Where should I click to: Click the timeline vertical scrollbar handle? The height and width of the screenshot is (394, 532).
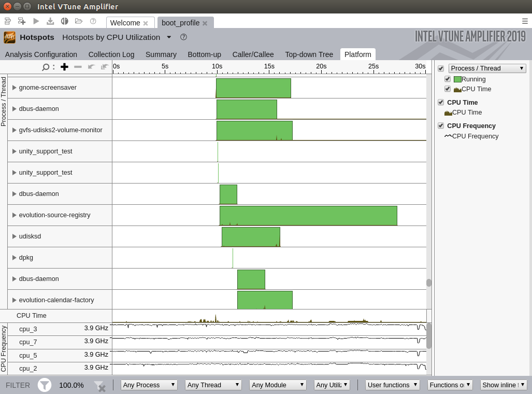coord(429,283)
